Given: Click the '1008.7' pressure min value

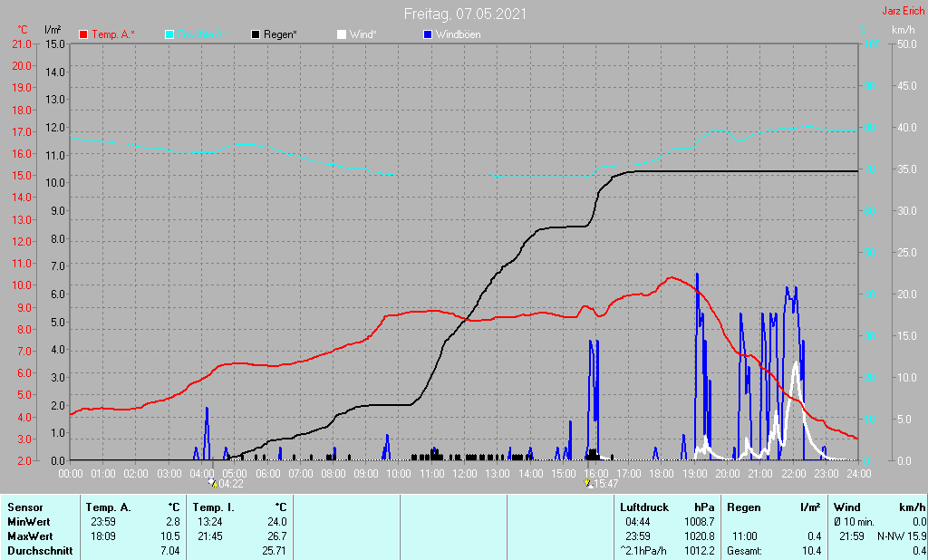Looking at the screenshot, I should [700, 522].
